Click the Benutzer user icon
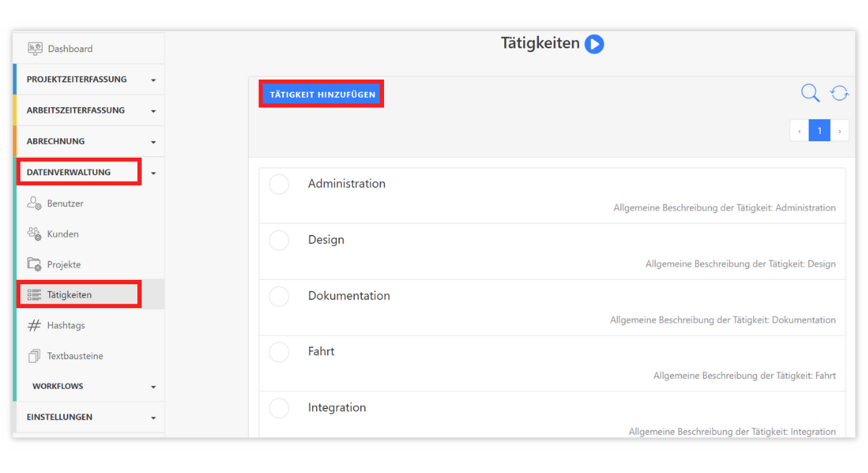Image resolution: width=868 pixels, height=473 pixels. pyautogui.click(x=34, y=203)
